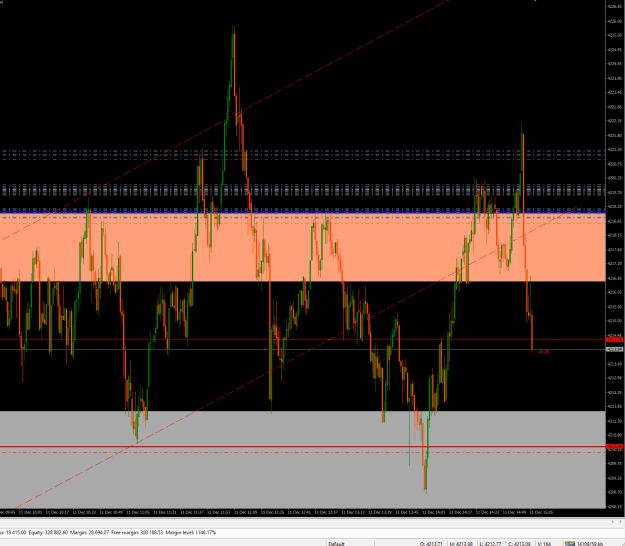The height and width of the screenshot is (546, 625).
Task: Open the Default profile selector in status bar
Action: pos(336,544)
